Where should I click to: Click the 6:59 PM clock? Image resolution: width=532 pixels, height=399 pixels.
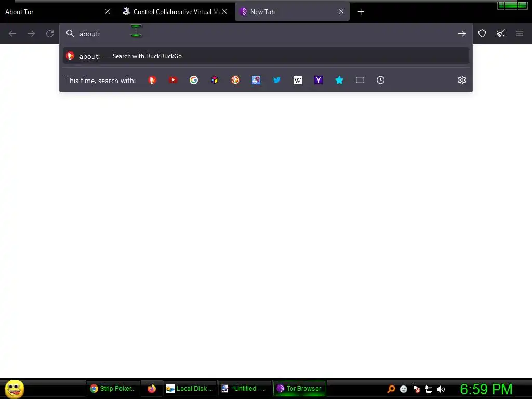(x=486, y=389)
